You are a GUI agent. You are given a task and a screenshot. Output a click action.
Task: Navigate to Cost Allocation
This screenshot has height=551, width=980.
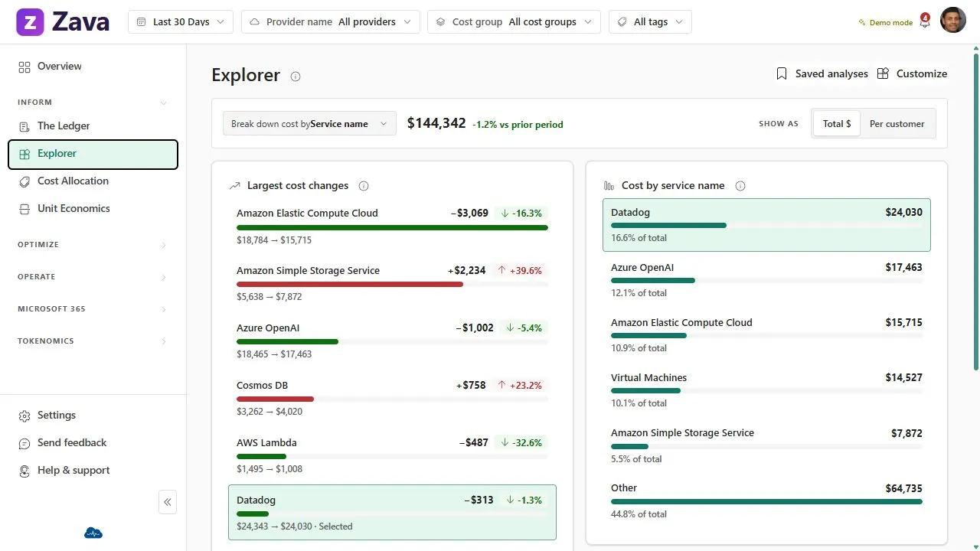coord(93,181)
